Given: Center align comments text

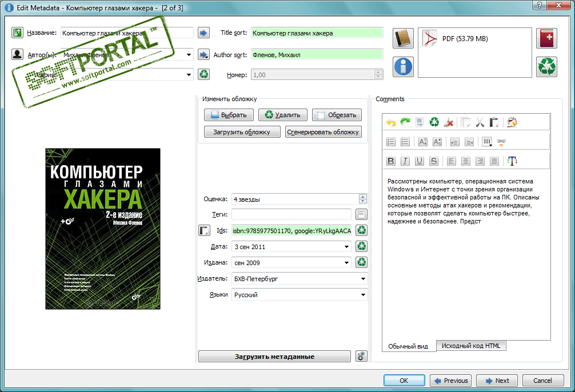Looking at the screenshot, I should [466, 161].
